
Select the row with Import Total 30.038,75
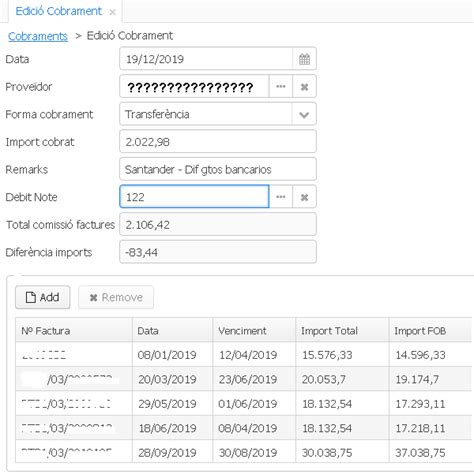tap(244, 452)
